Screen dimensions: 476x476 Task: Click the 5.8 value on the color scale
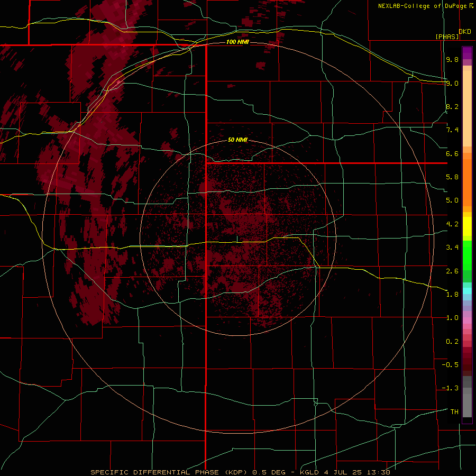coord(452,177)
